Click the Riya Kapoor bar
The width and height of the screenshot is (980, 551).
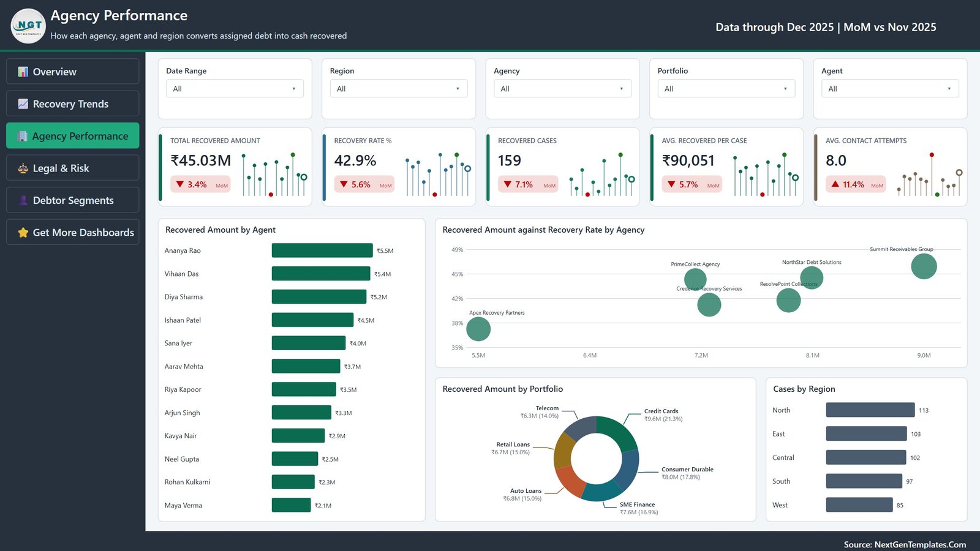click(x=304, y=389)
